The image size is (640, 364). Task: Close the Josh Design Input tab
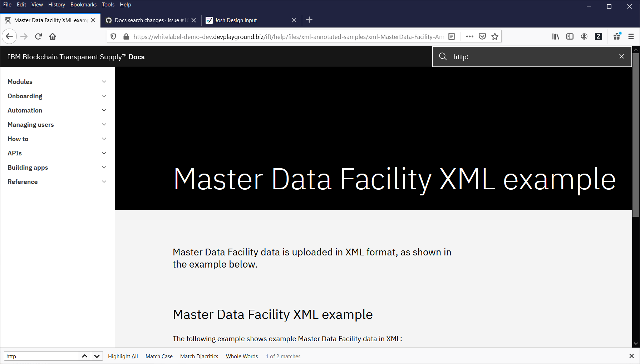(294, 20)
